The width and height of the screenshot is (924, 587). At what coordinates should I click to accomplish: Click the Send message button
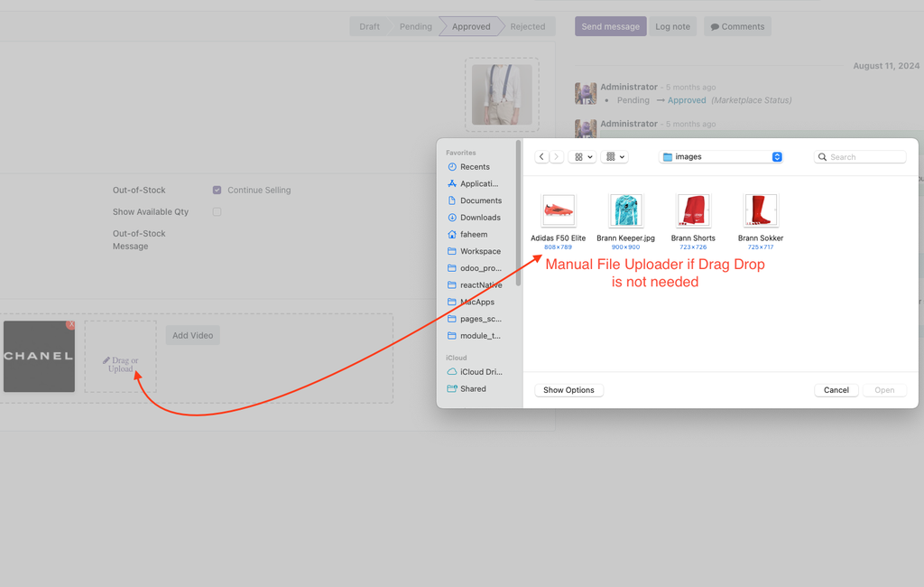tap(610, 26)
